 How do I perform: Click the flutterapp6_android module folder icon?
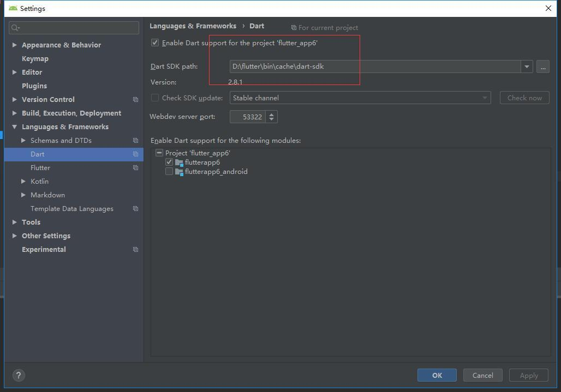pyautogui.click(x=179, y=172)
